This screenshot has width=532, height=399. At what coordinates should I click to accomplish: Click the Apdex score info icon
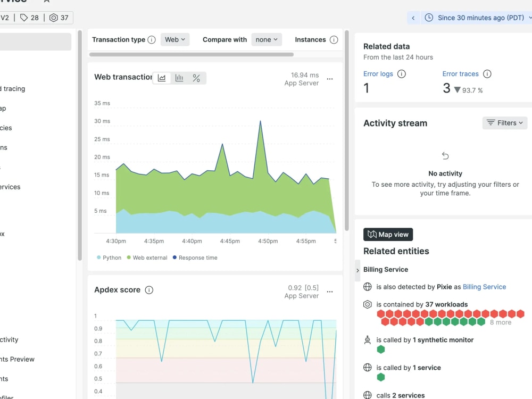[149, 290]
